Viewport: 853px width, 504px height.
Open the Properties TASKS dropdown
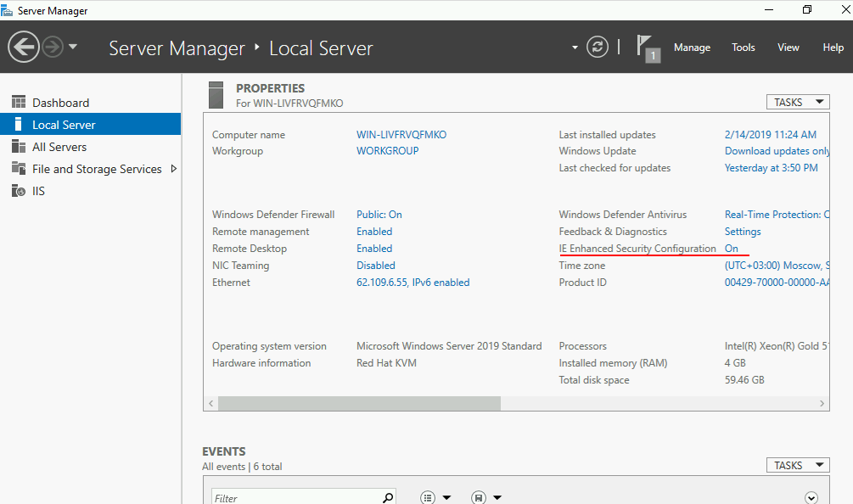(798, 102)
